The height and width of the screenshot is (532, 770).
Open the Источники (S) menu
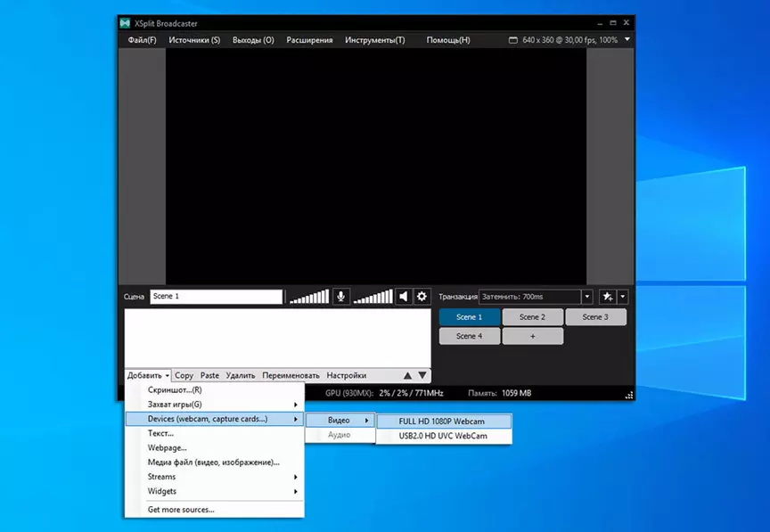click(x=194, y=40)
